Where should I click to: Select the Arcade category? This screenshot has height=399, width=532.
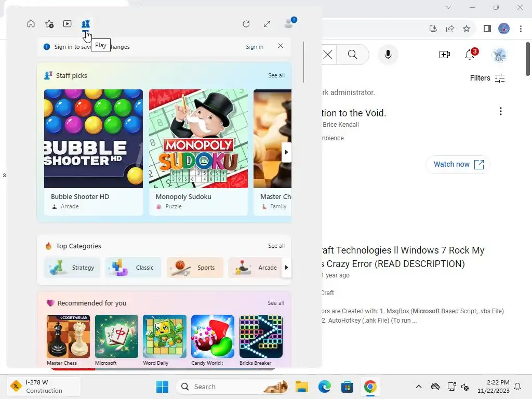255,268
